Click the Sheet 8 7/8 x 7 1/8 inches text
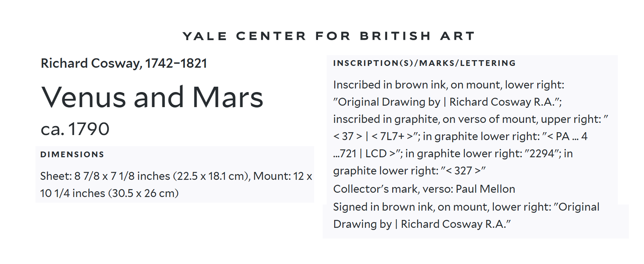Screen dimensions: 644x264 click(x=105, y=176)
